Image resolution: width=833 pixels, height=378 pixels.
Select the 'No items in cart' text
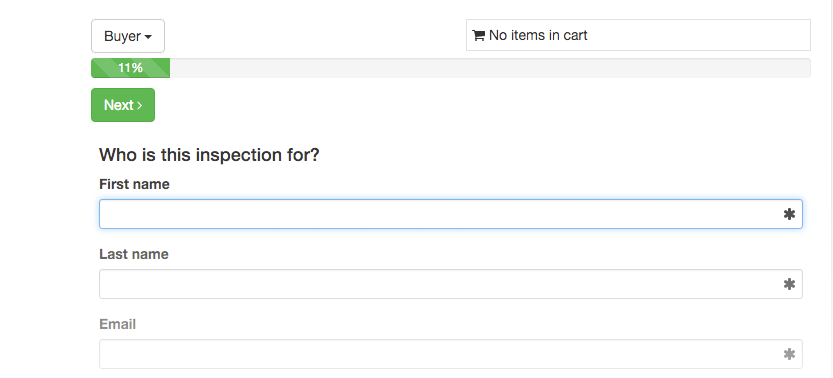click(538, 36)
